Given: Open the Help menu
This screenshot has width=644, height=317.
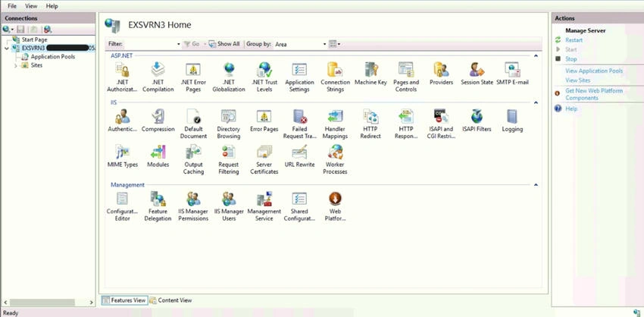Looking at the screenshot, I should tap(52, 6).
